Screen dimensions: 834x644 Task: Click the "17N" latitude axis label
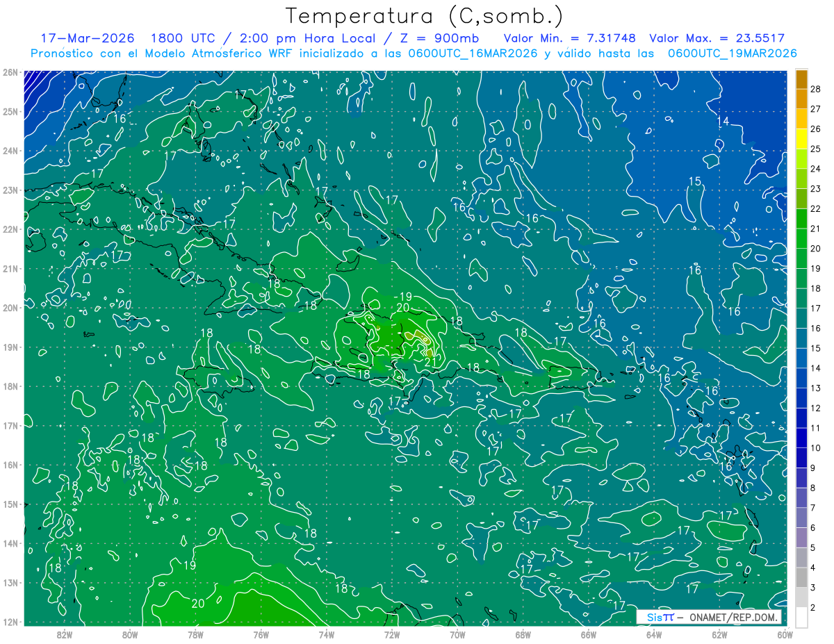click(x=10, y=425)
